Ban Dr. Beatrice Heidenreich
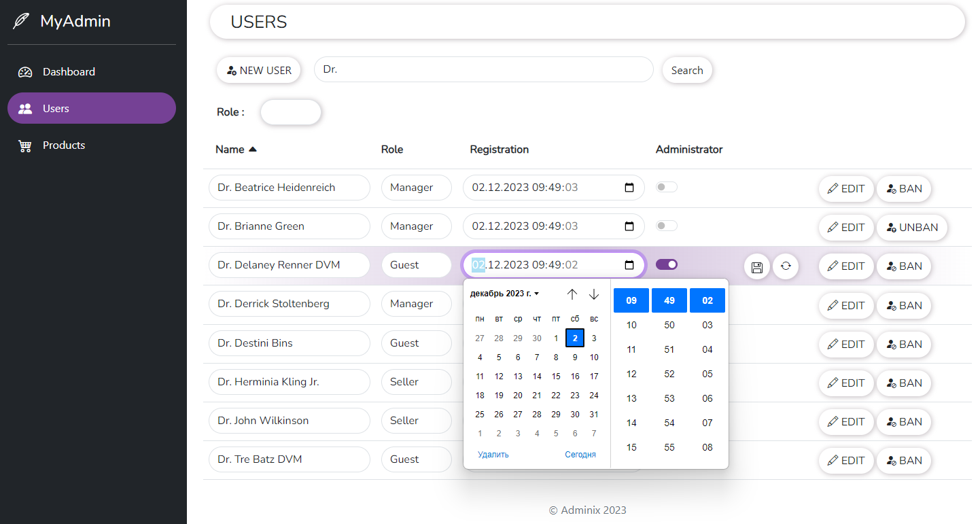This screenshot has height=524, width=980. 904,189
